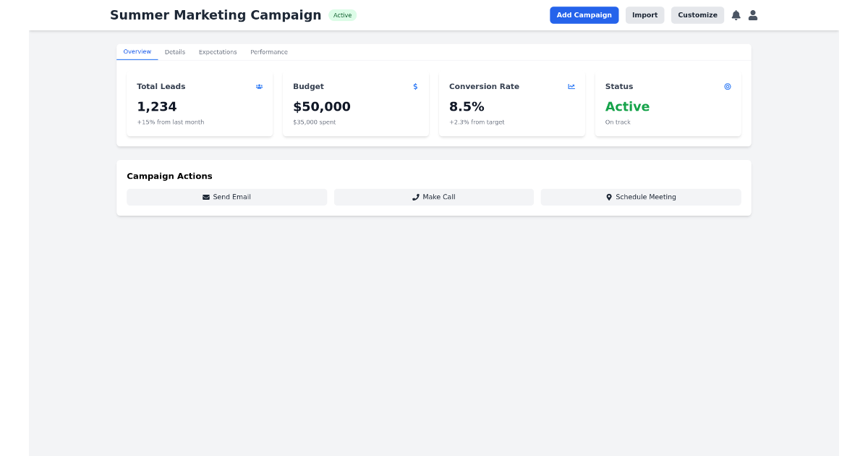
Task: Open the user profile icon
Action: pos(753,14)
